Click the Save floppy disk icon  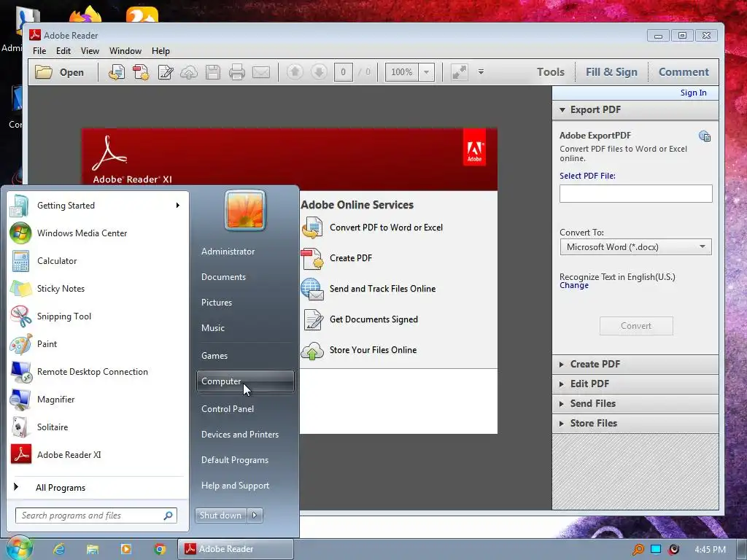(213, 72)
